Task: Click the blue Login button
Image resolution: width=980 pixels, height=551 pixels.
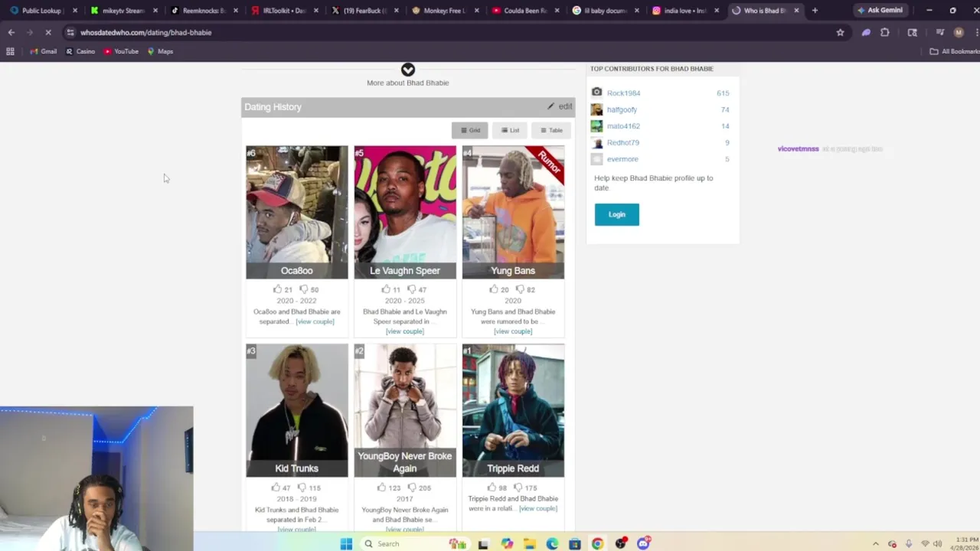Action: [616, 214]
